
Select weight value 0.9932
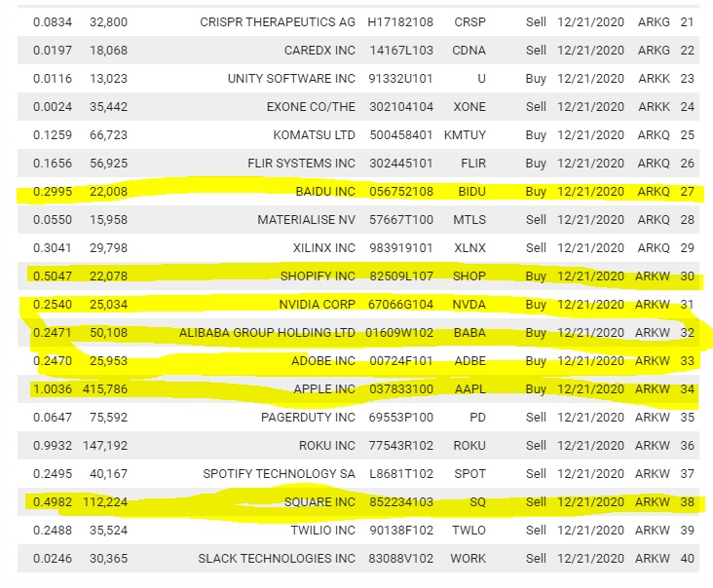click(x=53, y=445)
